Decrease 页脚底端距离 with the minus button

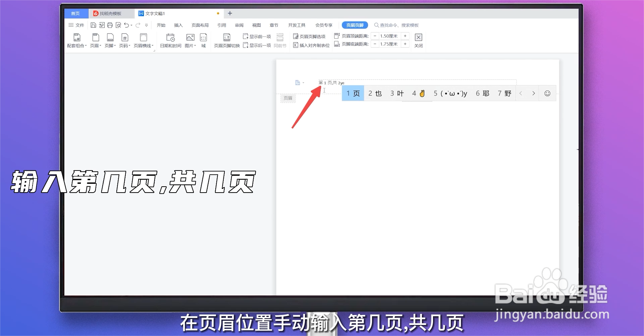[x=375, y=44]
